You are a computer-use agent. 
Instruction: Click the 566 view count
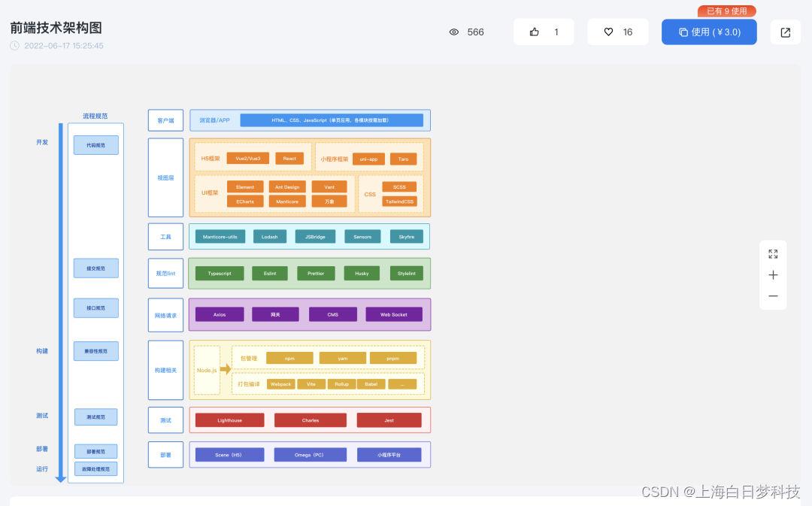click(475, 32)
